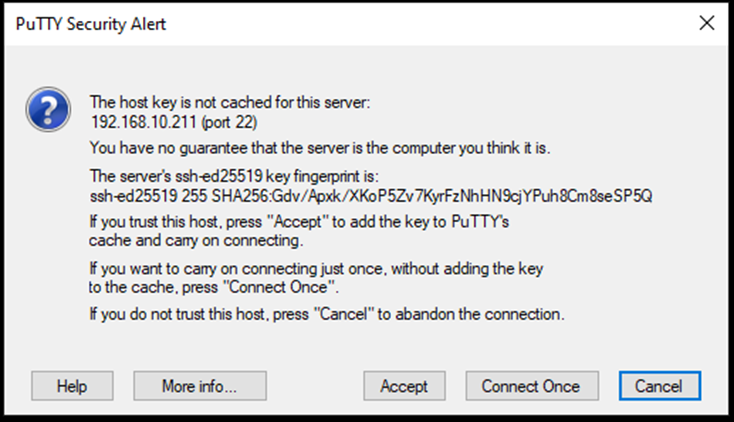Open More info... about the host key

click(x=200, y=386)
